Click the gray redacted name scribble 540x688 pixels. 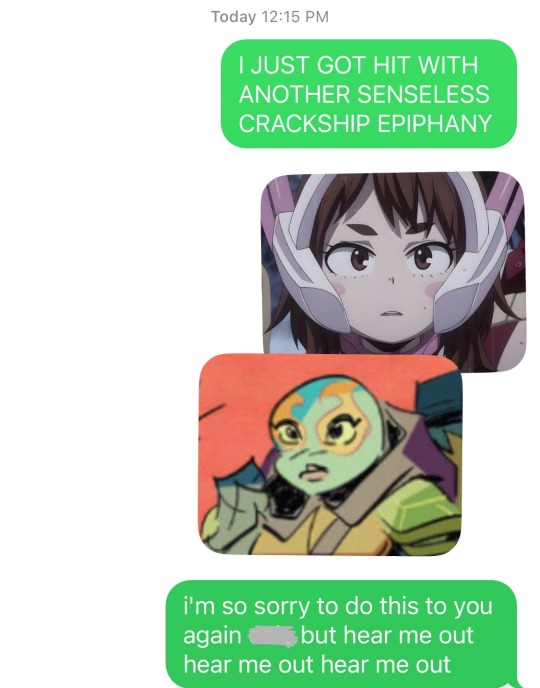272,636
